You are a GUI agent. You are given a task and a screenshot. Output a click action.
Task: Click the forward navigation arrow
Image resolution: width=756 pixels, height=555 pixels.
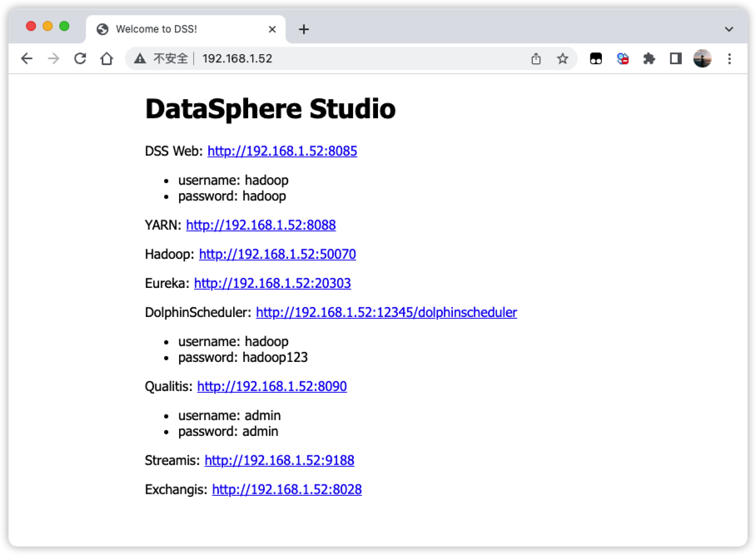pyautogui.click(x=53, y=59)
